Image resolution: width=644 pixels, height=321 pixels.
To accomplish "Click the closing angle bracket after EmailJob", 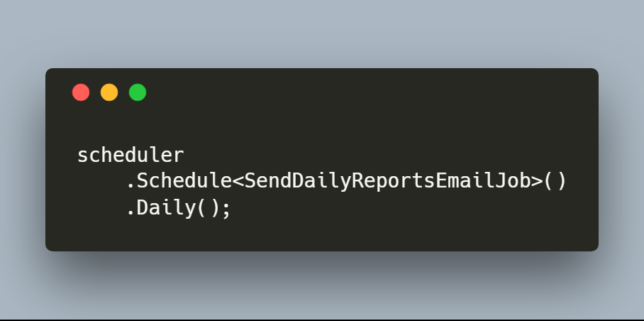I will tap(537, 182).
